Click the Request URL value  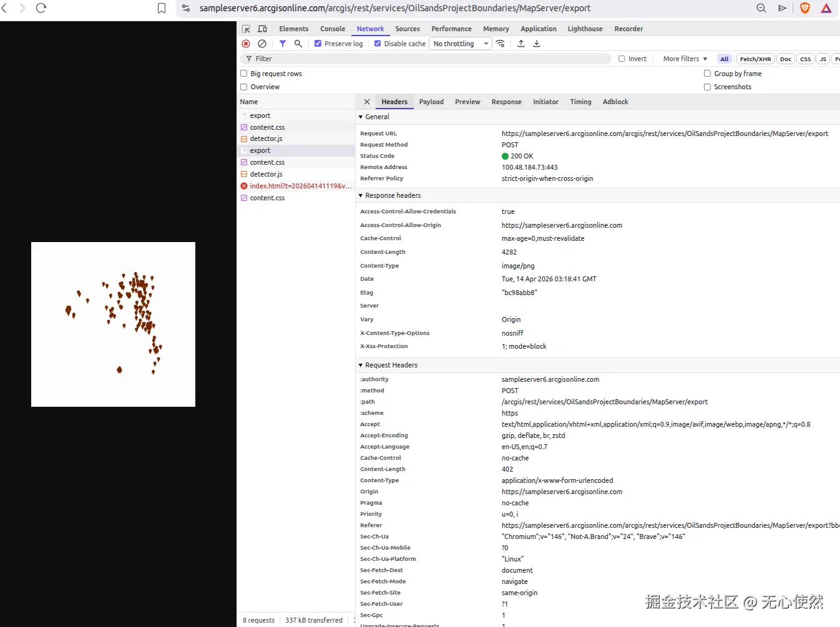tap(665, 134)
